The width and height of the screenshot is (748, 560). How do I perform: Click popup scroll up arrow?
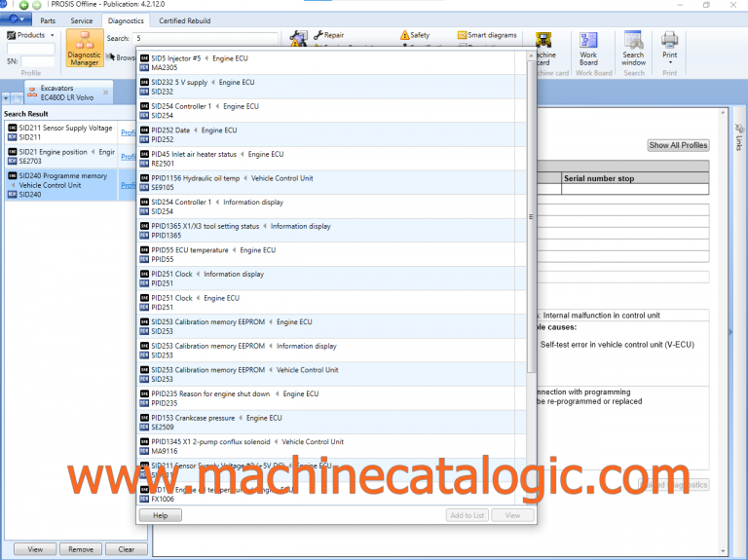(x=531, y=56)
